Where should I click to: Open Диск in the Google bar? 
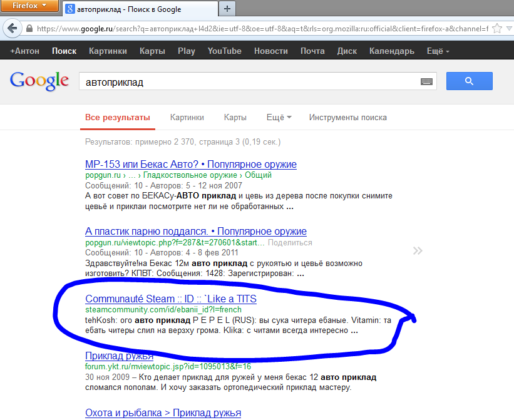347,51
